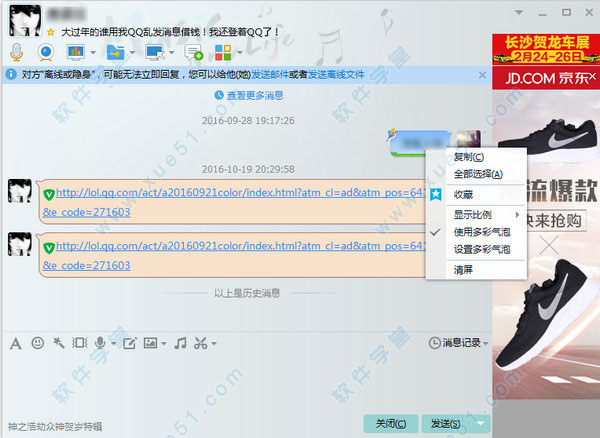Screen dimensions: 600x438
Task: Dismiss the offline notice bar with X
Action: click(x=482, y=75)
